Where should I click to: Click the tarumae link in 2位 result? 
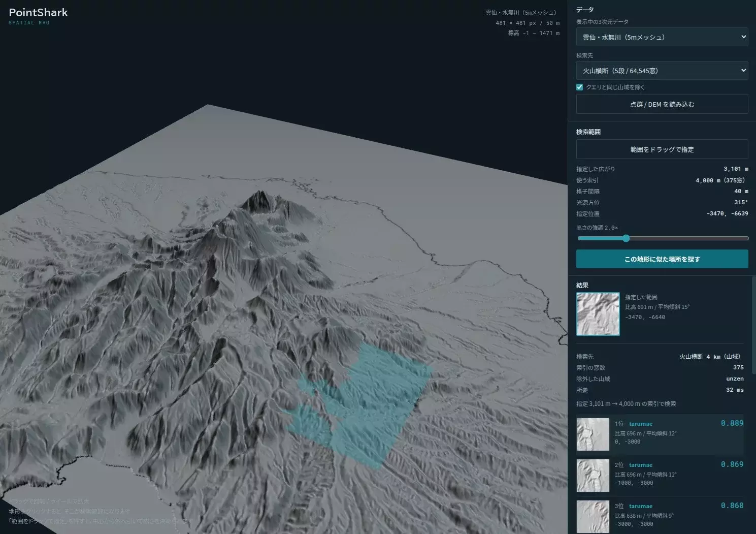click(x=641, y=465)
